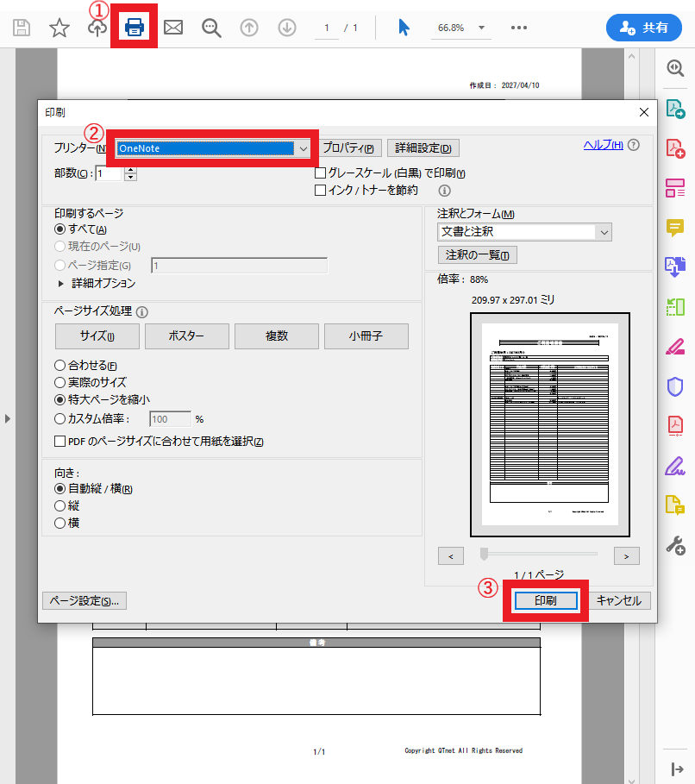Viewport: 695px width, 784px height.
Task: Expand 詳細オプション disclosure triangle
Action: [61, 284]
